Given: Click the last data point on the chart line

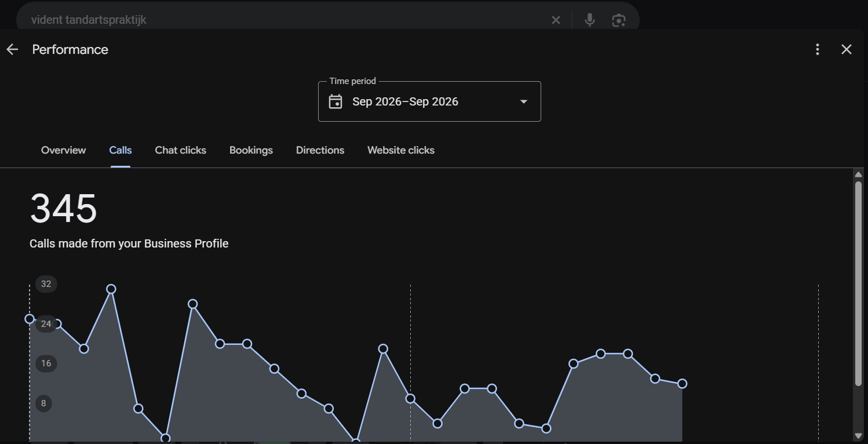Looking at the screenshot, I should point(683,384).
